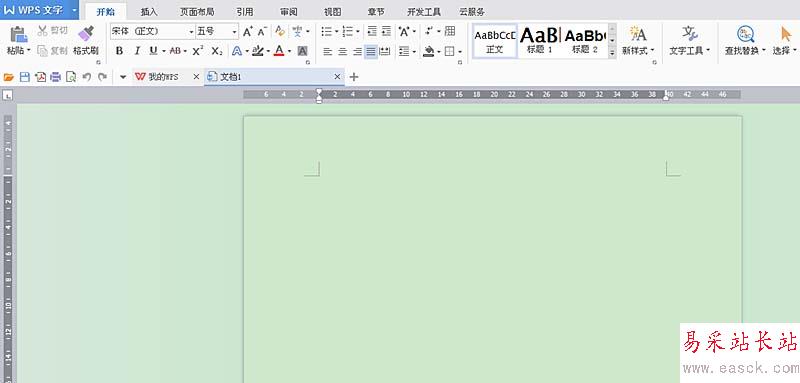Align text left
800x383 pixels.
[328, 51]
